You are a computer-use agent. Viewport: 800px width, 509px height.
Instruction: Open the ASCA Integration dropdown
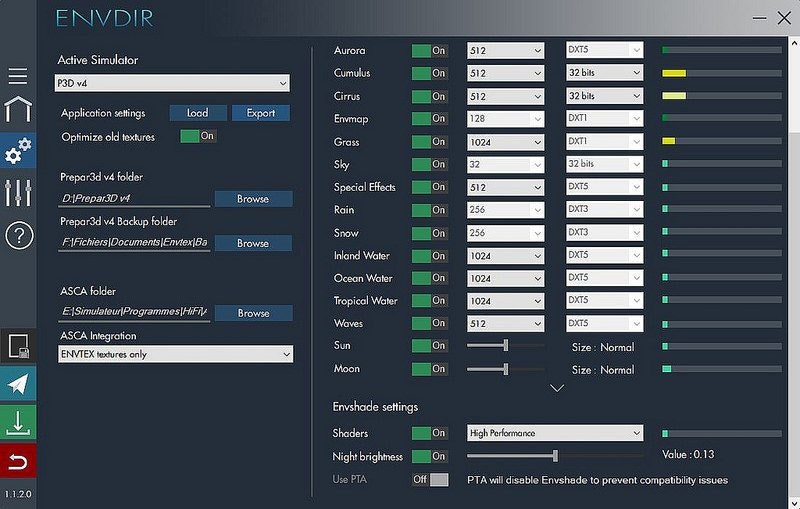coord(175,354)
